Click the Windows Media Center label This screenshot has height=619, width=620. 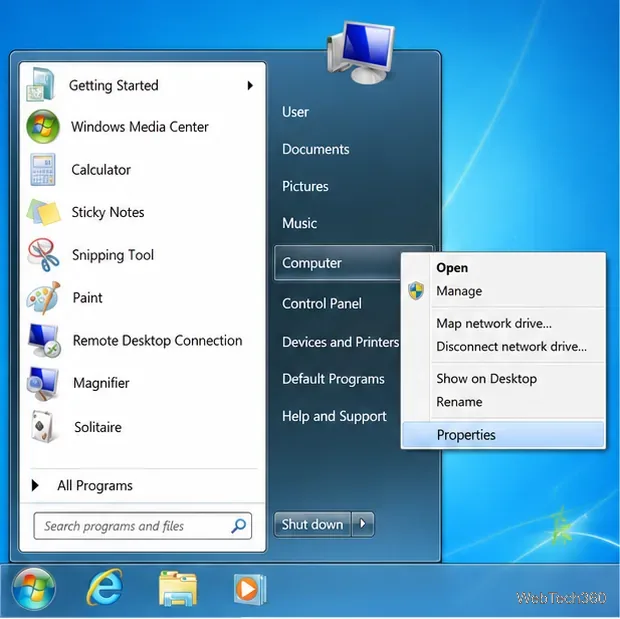click(140, 127)
